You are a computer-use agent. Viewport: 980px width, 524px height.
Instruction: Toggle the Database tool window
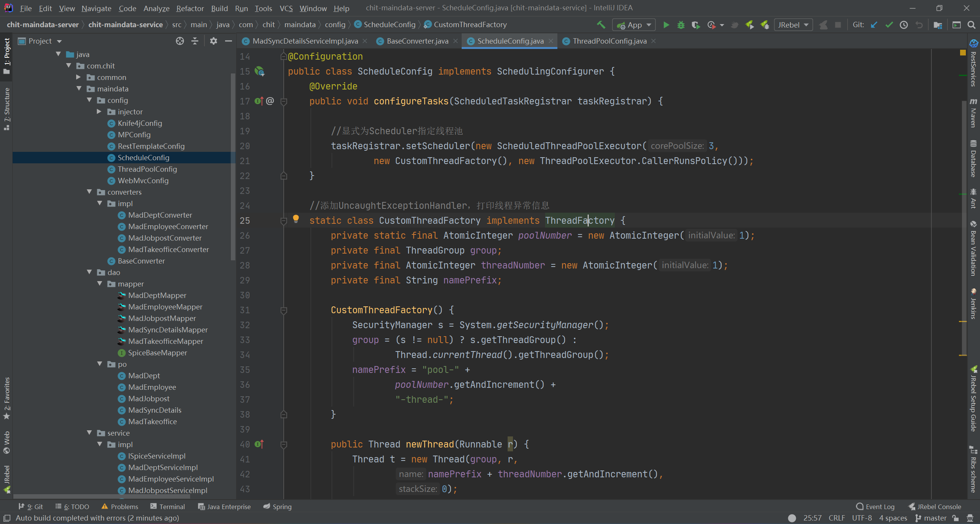(973, 158)
